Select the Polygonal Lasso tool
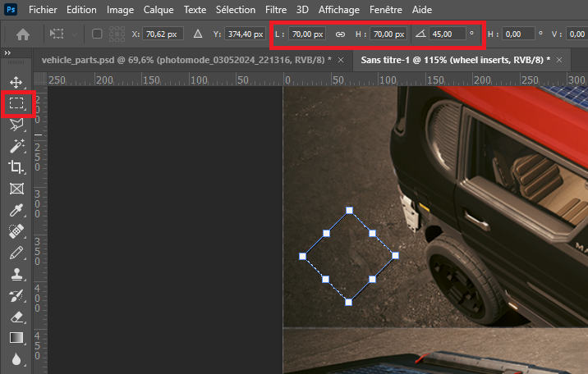The width and height of the screenshot is (588, 374). pyautogui.click(x=16, y=125)
